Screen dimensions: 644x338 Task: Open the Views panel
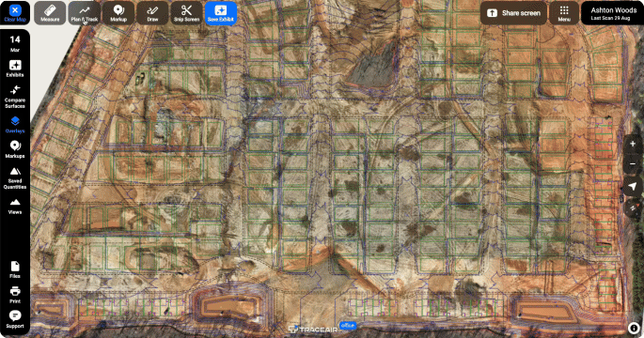click(x=15, y=206)
